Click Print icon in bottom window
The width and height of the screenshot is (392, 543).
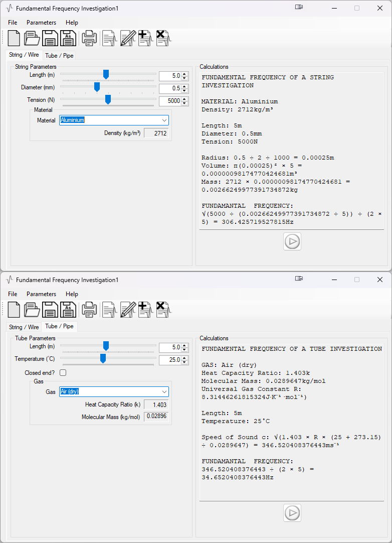[x=89, y=310]
